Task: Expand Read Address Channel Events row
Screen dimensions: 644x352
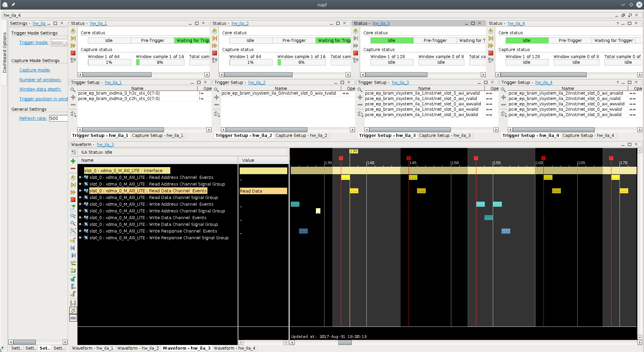Action: coord(80,178)
